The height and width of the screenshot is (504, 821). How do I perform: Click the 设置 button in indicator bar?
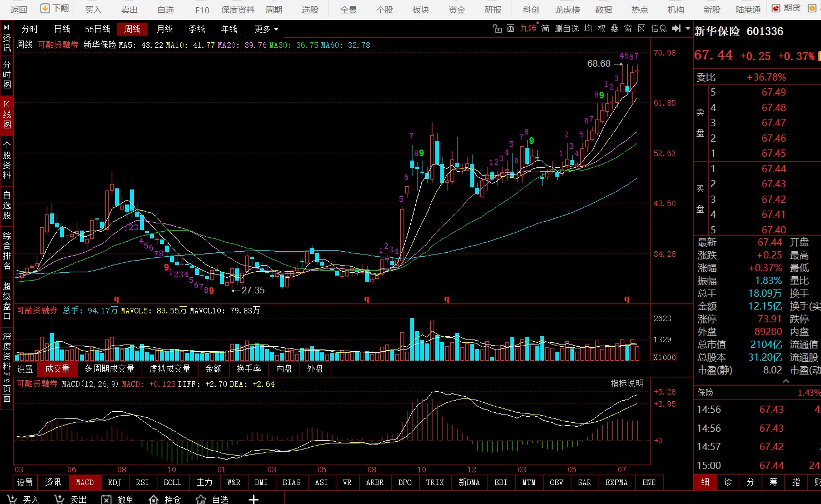coord(25,482)
